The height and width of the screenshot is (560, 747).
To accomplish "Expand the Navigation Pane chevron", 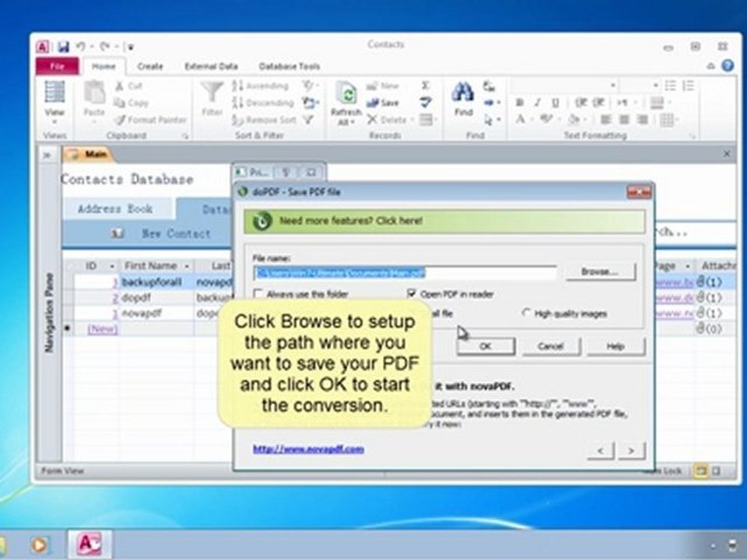I will click(x=47, y=156).
